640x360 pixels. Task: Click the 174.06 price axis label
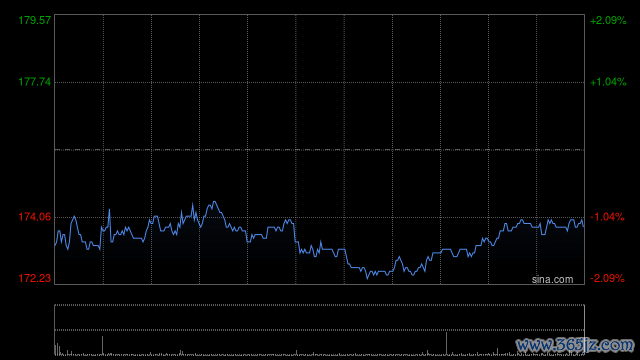35,217
